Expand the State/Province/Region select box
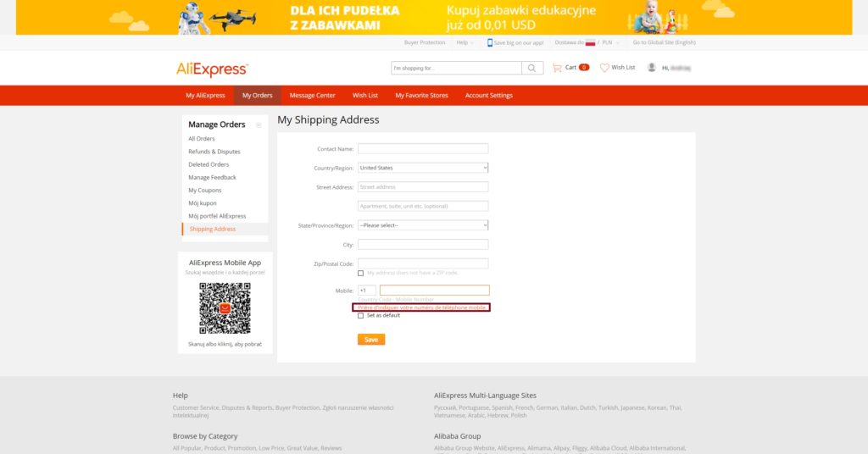 point(423,225)
